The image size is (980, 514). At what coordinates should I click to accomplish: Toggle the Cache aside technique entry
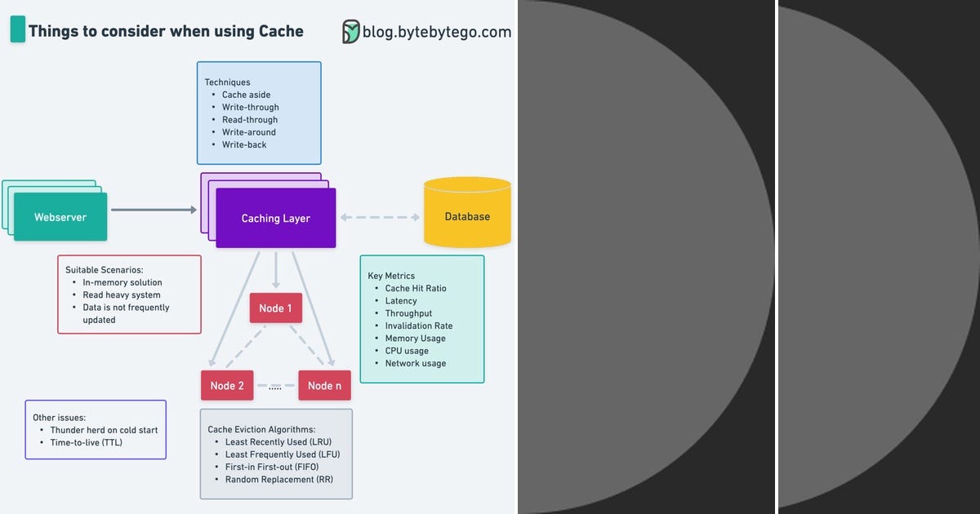pyautogui.click(x=247, y=95)
